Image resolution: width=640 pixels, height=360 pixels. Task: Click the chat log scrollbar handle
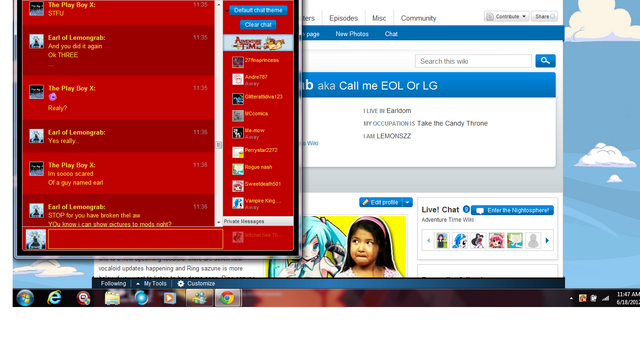click(x=218, y=145)
